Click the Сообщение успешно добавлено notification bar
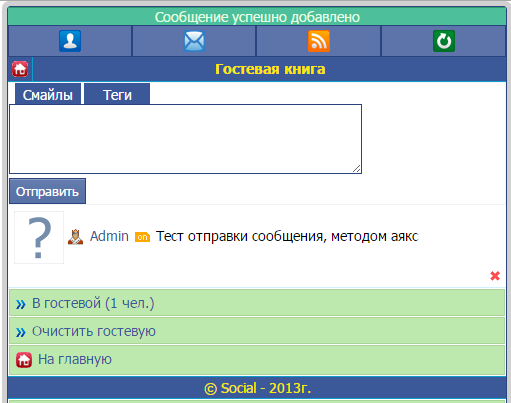 (x=257, y=17)
